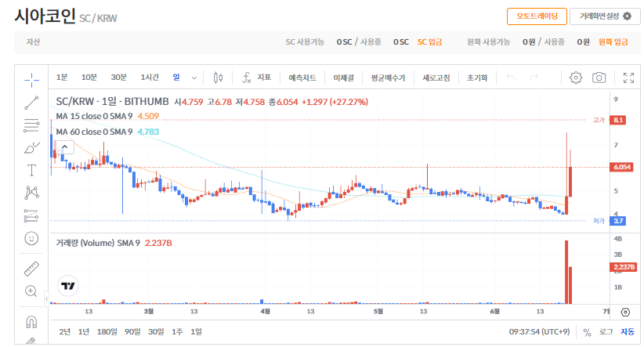Select the zoom in tool

click(31, 291)
